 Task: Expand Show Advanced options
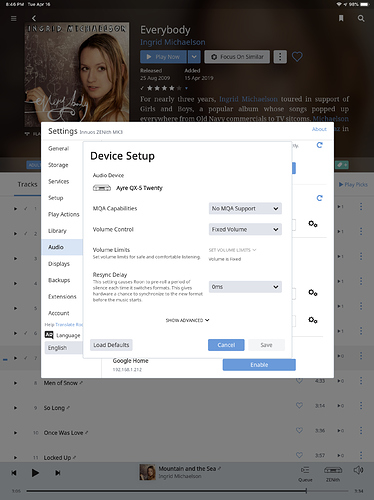click(x=187, y=320)
